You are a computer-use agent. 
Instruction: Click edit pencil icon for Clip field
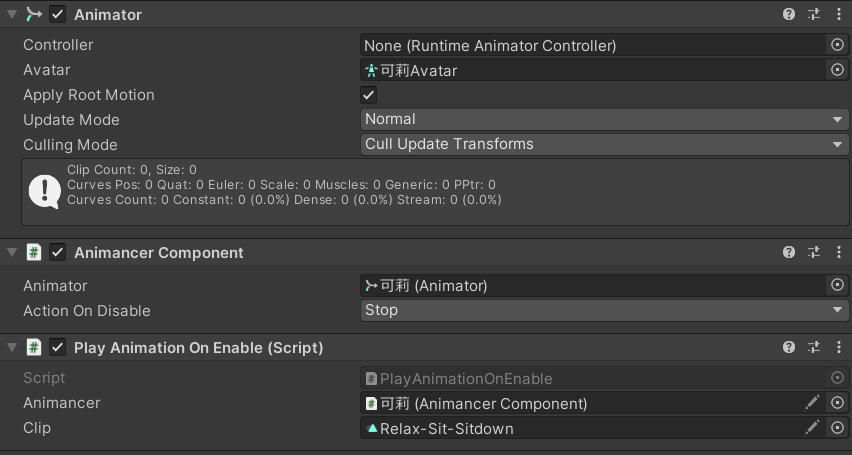pos(812,427)
